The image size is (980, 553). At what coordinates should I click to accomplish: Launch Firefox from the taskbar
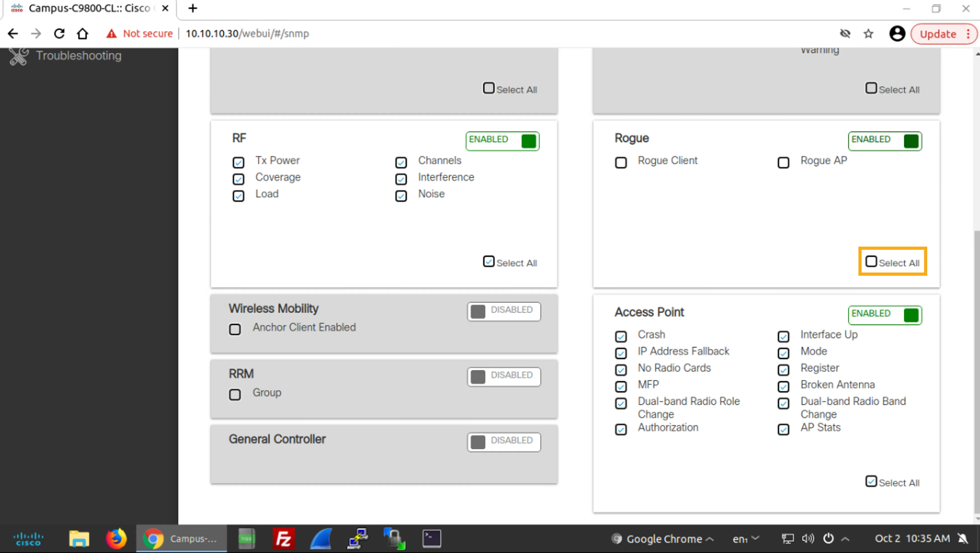click(x=116, y=539)
